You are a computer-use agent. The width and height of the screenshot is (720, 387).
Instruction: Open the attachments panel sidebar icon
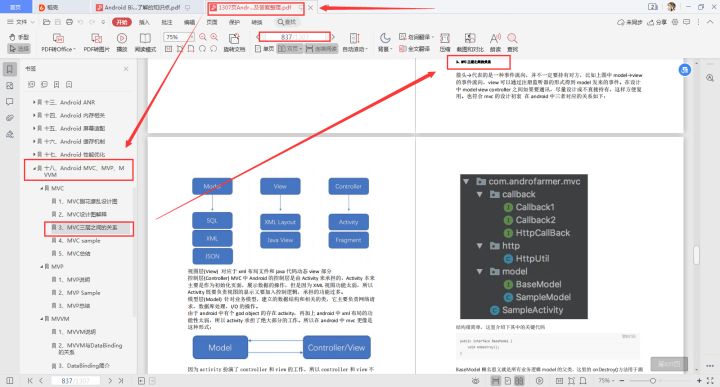pos(10,118)
